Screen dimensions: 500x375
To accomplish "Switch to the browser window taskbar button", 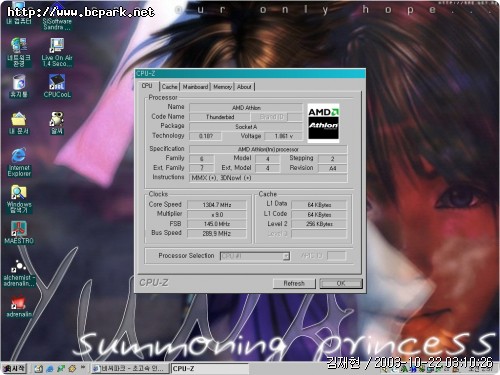I will click(x=130, y=369).
